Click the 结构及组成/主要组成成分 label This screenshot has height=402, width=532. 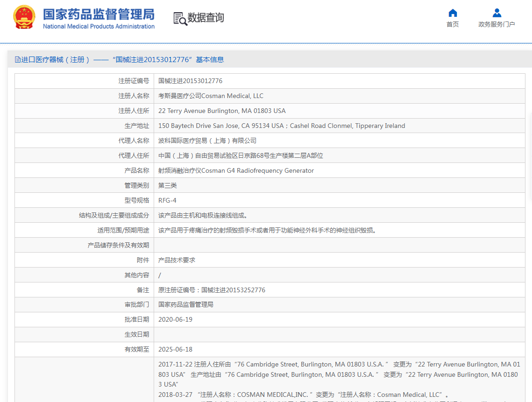114,215
